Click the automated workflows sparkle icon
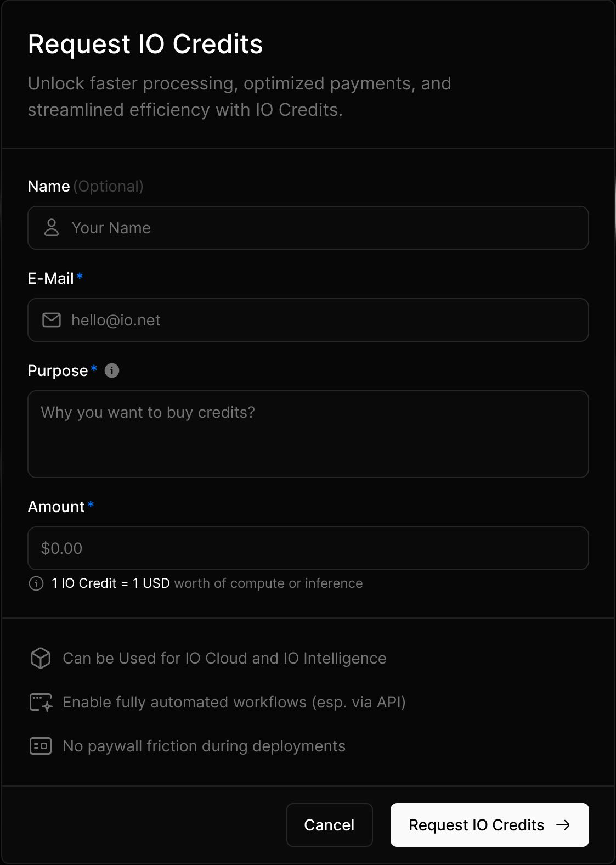The image size is (616, 865). click(41, 702)
